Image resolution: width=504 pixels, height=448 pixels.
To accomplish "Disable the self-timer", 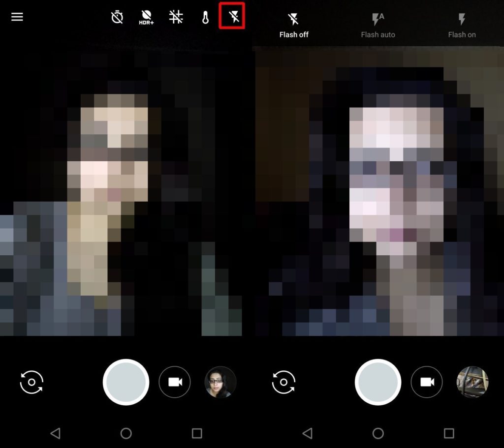I will (117, 17).
